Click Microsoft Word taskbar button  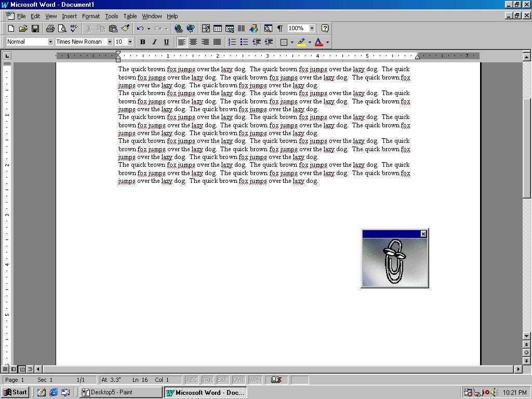click(206, 392)
